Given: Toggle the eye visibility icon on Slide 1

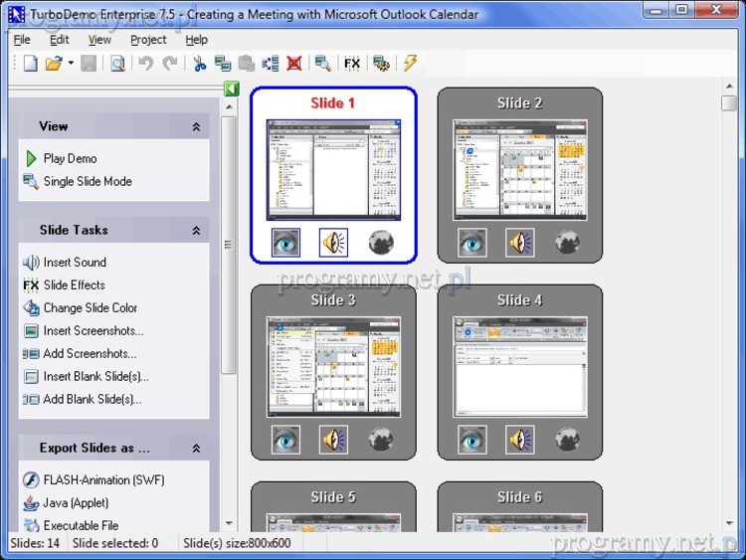Looking at the screenshot, I should pyautogui.click(x=286, y=242).
